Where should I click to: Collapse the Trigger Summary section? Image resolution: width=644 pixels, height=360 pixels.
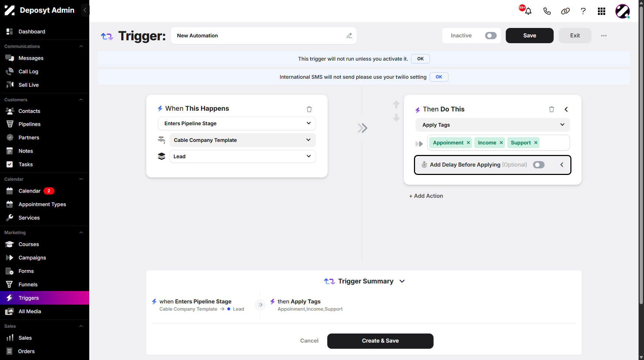pyautogui.click(x=402, y=281)
